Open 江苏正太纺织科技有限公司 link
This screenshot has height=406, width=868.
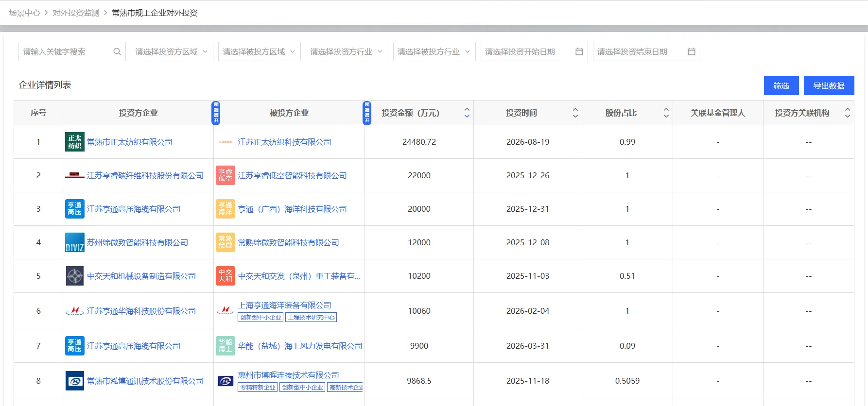[284, 142]
